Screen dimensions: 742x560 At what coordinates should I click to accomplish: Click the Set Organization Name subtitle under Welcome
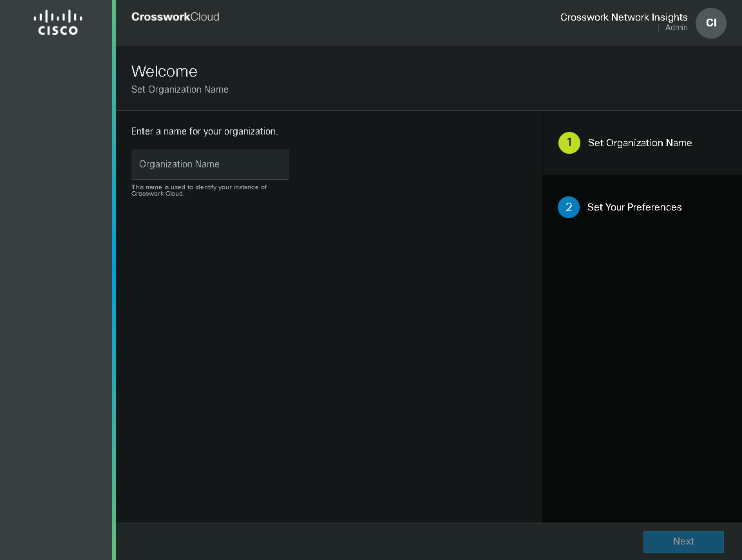(180, 89)
